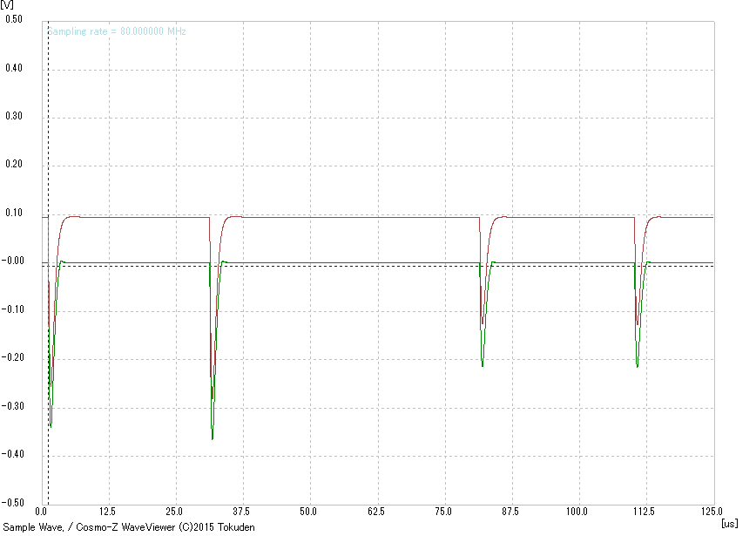This screenshot has width=756, height=536.
Task: Click the 0.50 label on the voltage axis
Action: click(14, 20)
